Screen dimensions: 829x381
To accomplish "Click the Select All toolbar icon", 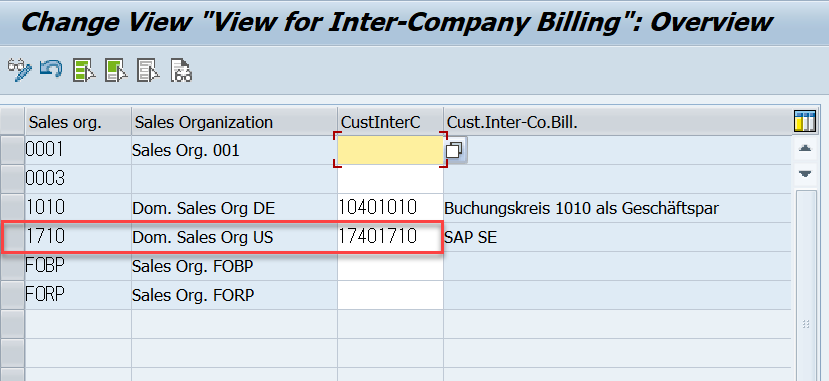I will click(85, 70).
